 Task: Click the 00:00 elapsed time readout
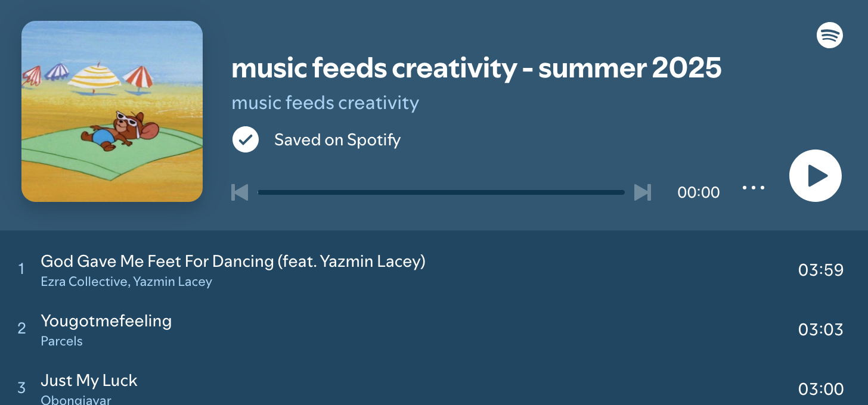[698, 192]
